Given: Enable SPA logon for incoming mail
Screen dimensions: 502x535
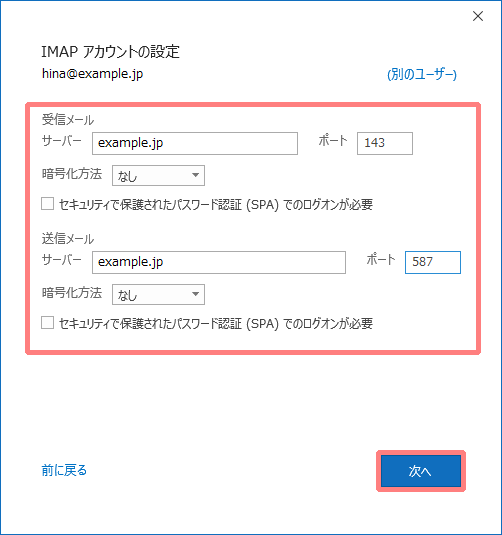Looking at the screenshot, I should [47, 204].
